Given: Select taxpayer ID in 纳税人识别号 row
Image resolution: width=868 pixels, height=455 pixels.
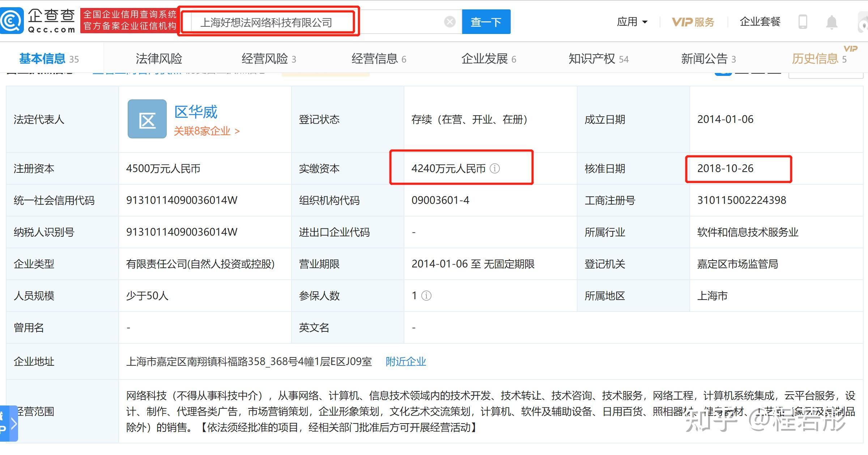Looking at the screenshot, I should pos(182,232).
